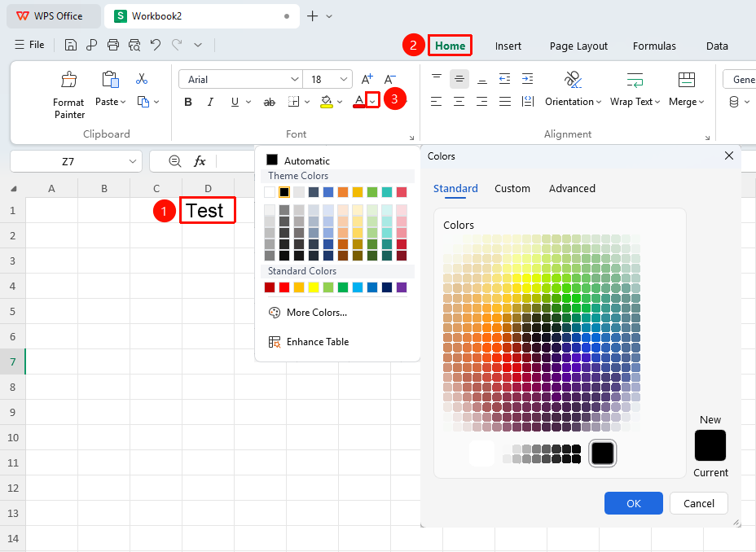The image size is (756, 552).
Task: Switch to the Insert ribbon tab
Action: pos(508,46)
